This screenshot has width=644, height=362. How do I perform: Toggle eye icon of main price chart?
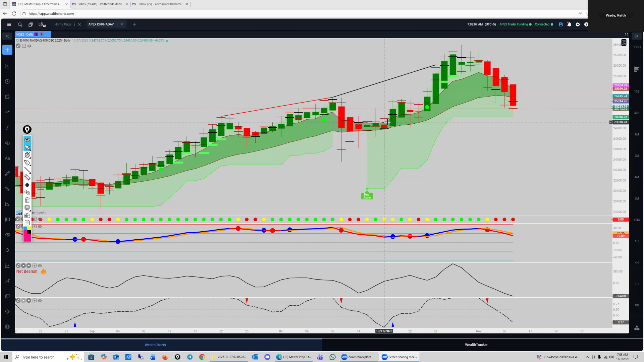30,46
